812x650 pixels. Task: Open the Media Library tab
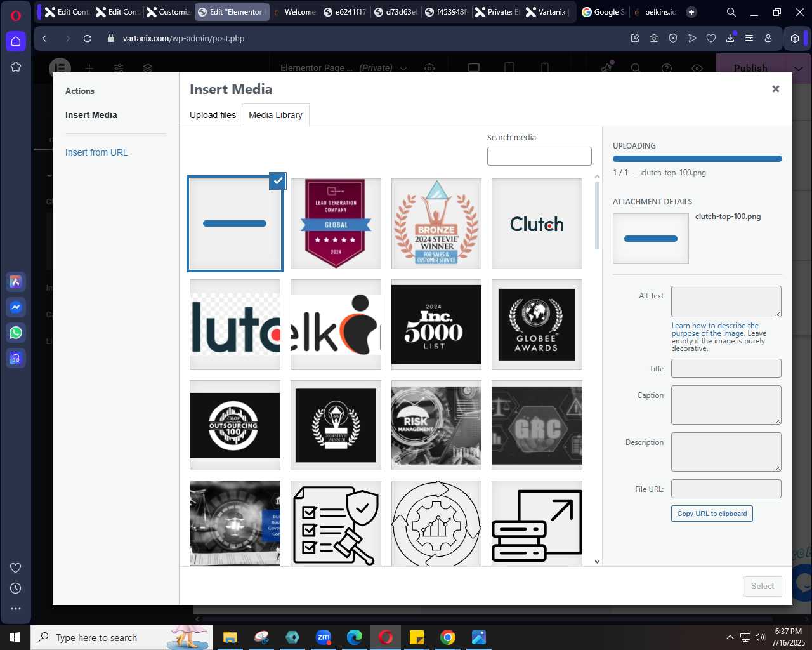[275, 115]
